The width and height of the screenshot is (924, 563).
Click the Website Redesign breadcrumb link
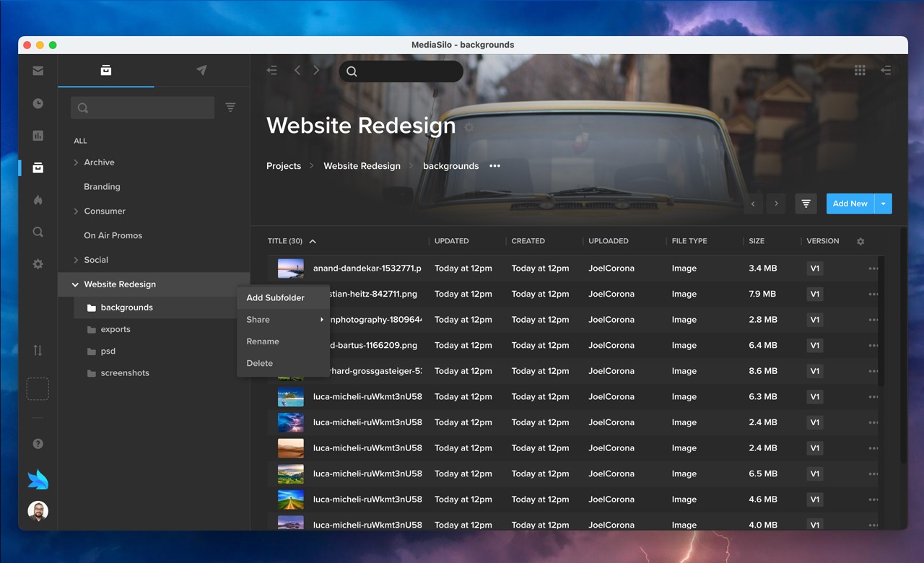(362, 166)
